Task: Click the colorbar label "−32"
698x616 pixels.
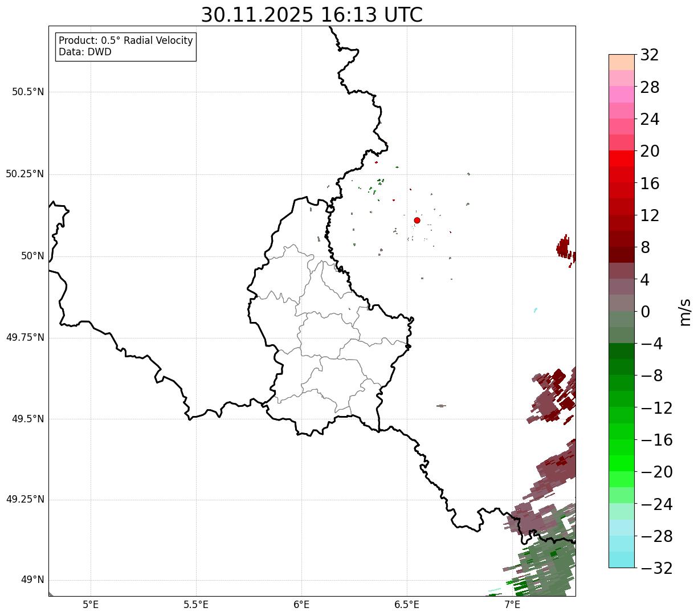Action: tap(656, 568)
